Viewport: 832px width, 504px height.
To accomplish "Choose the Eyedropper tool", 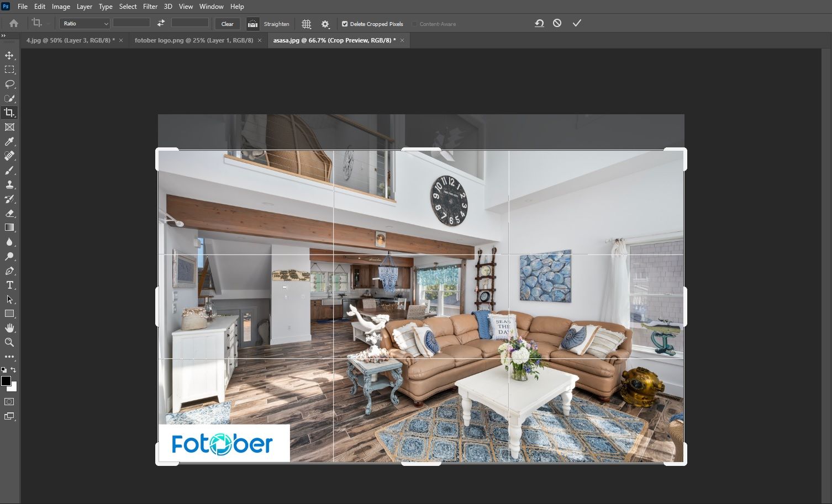I will coord(9,142).
